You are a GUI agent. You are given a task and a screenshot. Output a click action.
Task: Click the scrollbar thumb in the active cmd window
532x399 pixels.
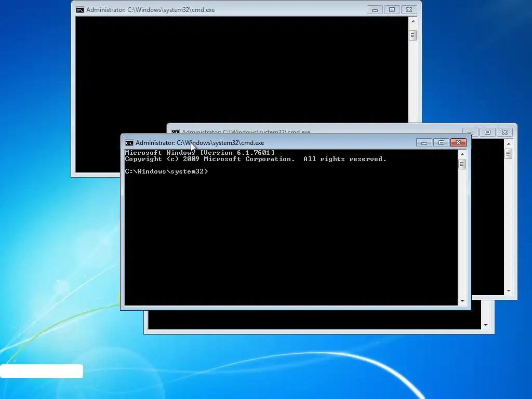[x=462, y=165]
